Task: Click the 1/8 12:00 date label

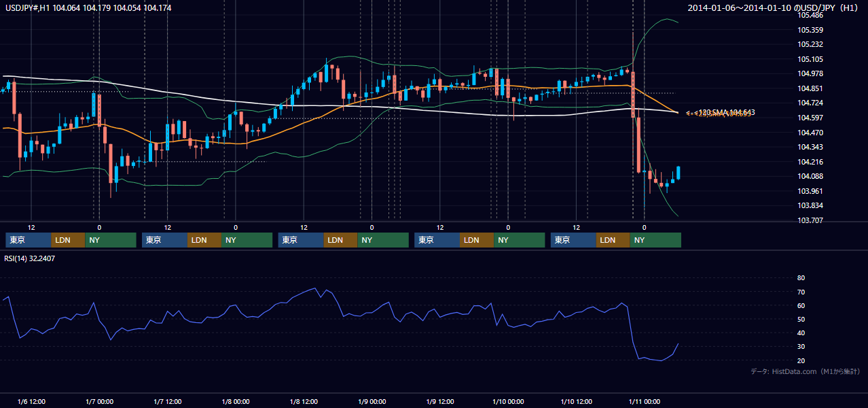Action: (304, 402)
